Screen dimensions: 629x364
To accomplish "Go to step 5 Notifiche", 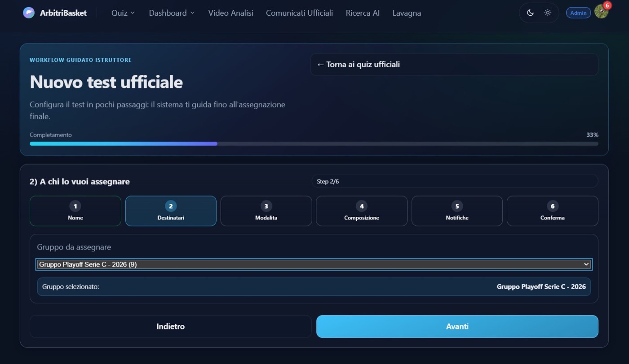I will tap(457, 211).
